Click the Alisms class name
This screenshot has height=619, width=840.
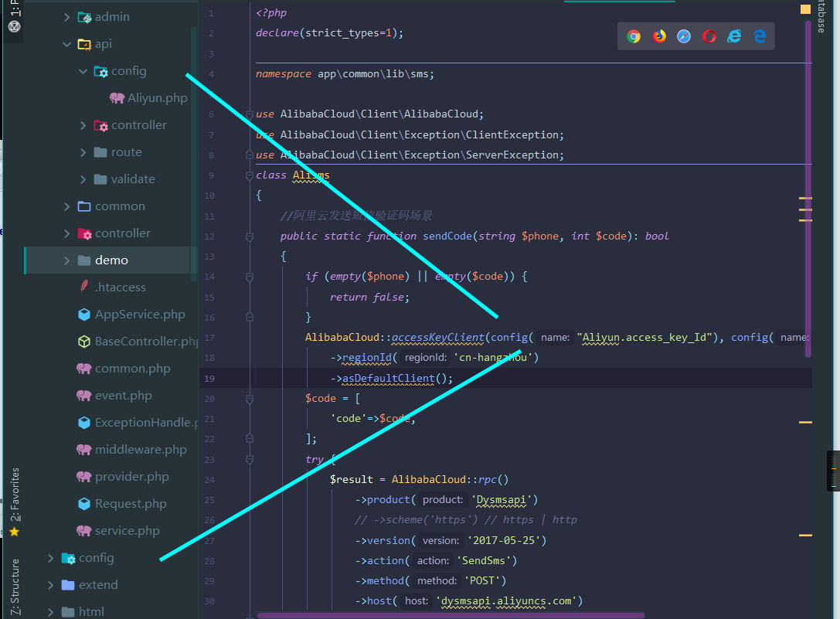tap(311, 175)
